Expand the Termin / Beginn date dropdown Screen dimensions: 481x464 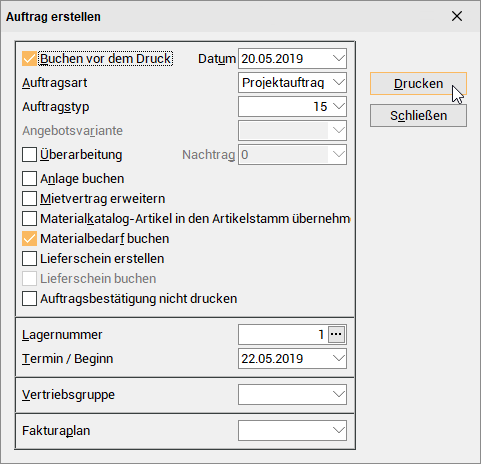tap(338, 359)
